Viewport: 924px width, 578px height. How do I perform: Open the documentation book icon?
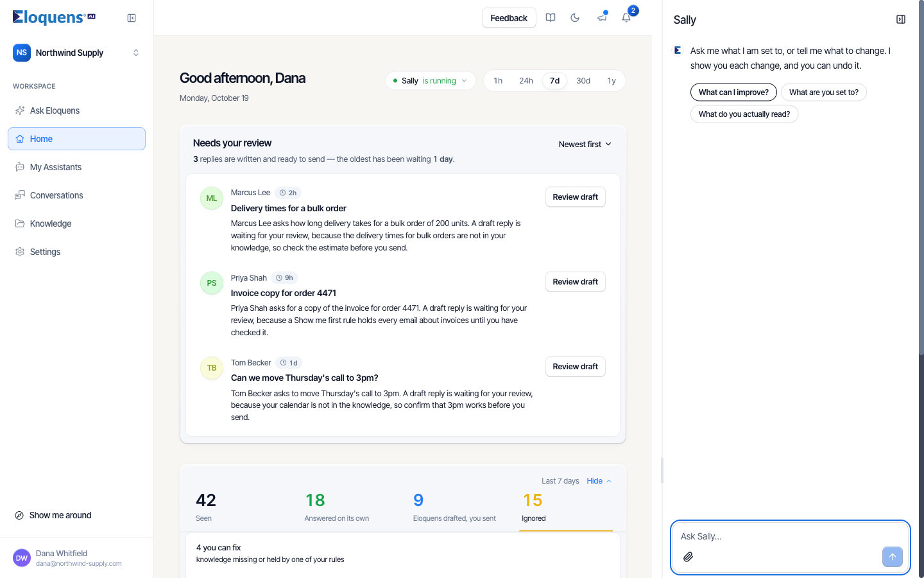pyautogui.click(x=551, y=18)
